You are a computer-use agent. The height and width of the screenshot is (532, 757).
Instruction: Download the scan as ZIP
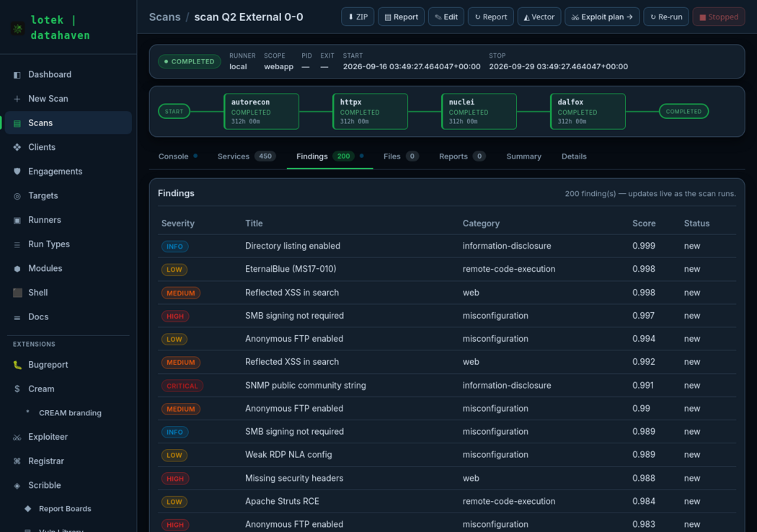click(358, 17)
